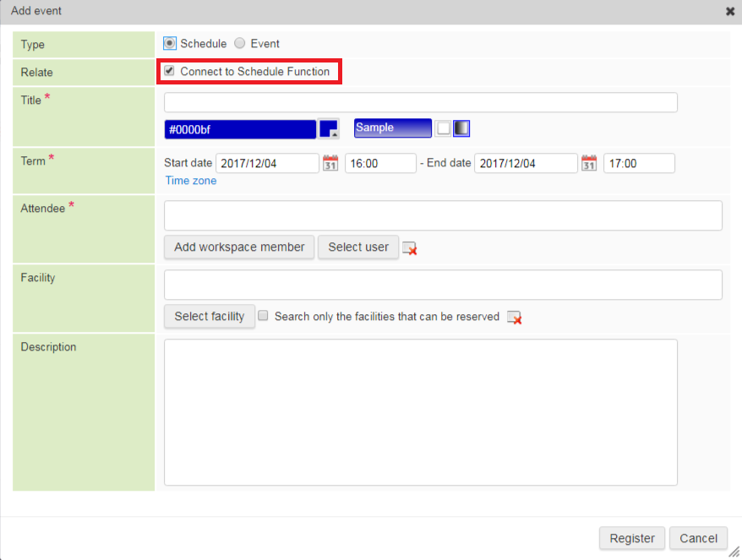Clear facility using the red X icon

pyautogui.click(x=514, y=317)
